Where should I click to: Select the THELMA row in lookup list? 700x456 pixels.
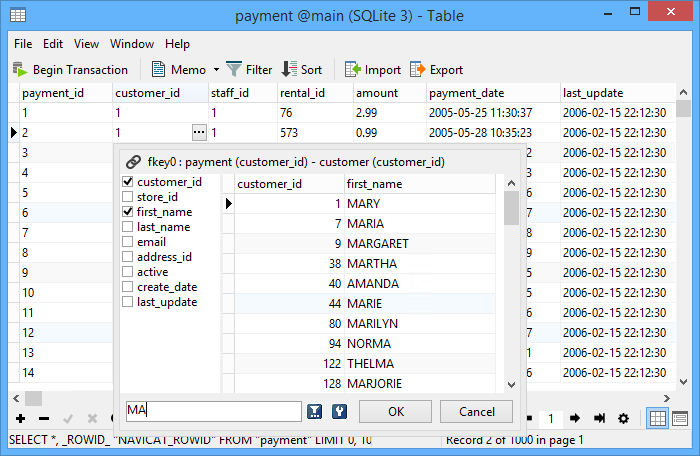coord(365,364)
